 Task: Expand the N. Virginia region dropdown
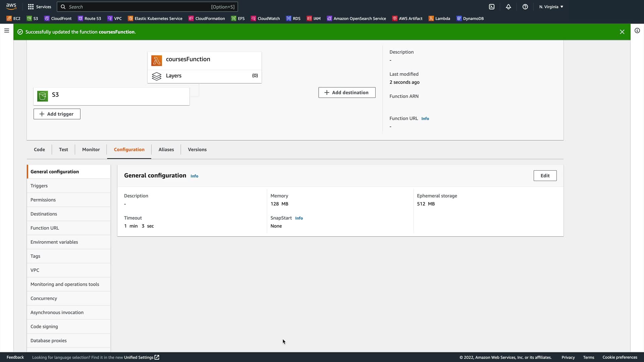pos(551,7)
